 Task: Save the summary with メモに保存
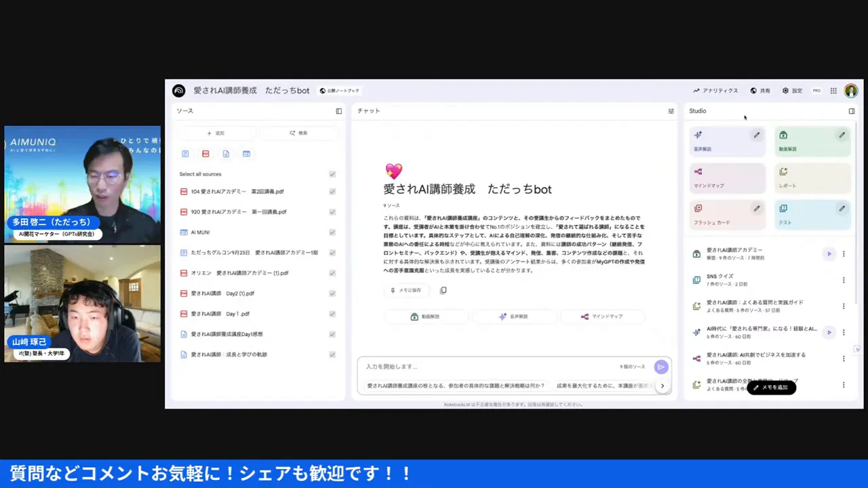coord(406,290)
